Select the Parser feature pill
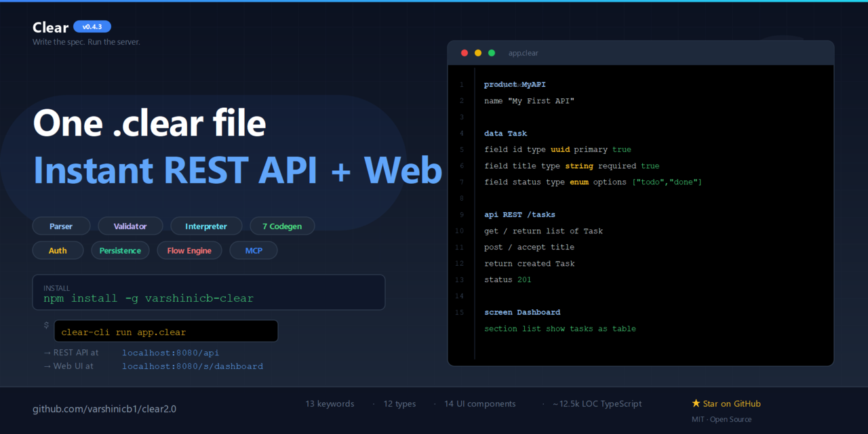The height and width of the screenshot is (434, 868). pos(61,226)
